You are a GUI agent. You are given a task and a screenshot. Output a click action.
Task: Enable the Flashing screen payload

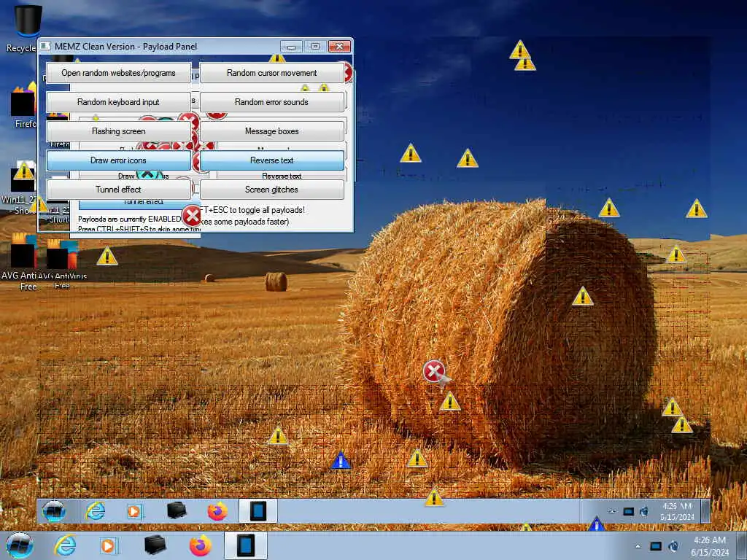[119, 131]
